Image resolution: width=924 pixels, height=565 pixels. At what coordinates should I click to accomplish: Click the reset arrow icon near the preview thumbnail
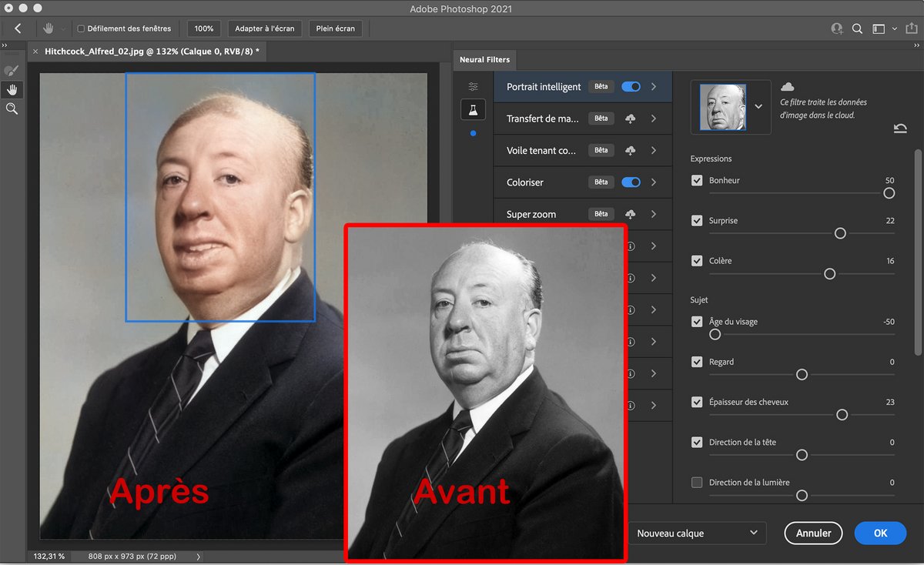pyautogui.click(x=899, y=129)
